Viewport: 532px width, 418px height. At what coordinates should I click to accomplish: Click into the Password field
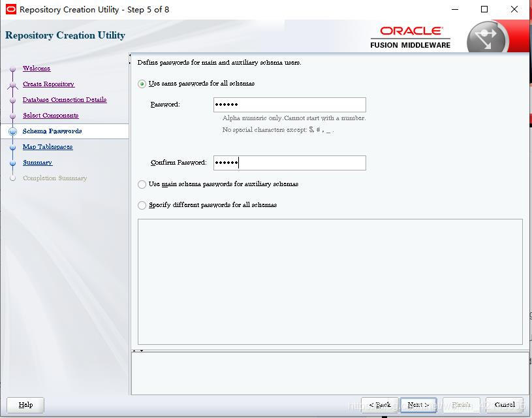coord(289,104)
